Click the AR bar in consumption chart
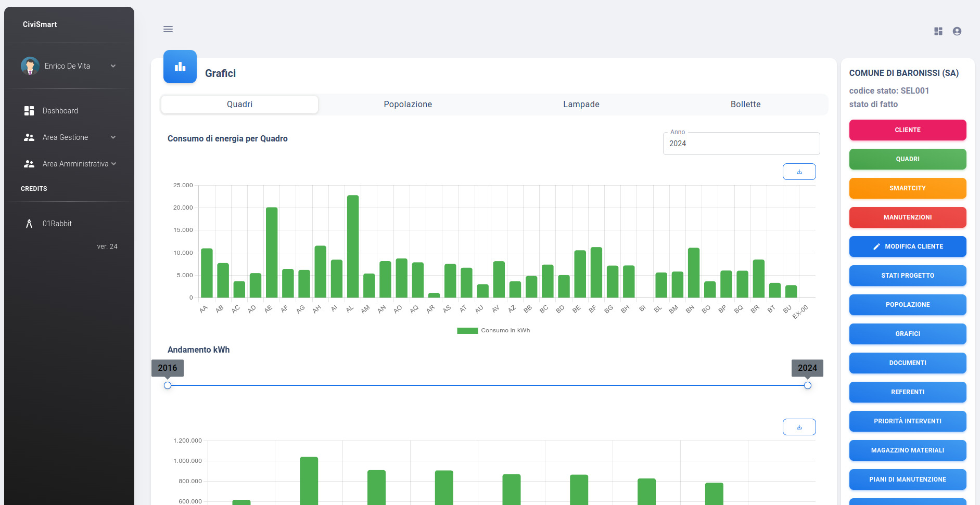 coord(434,295)
